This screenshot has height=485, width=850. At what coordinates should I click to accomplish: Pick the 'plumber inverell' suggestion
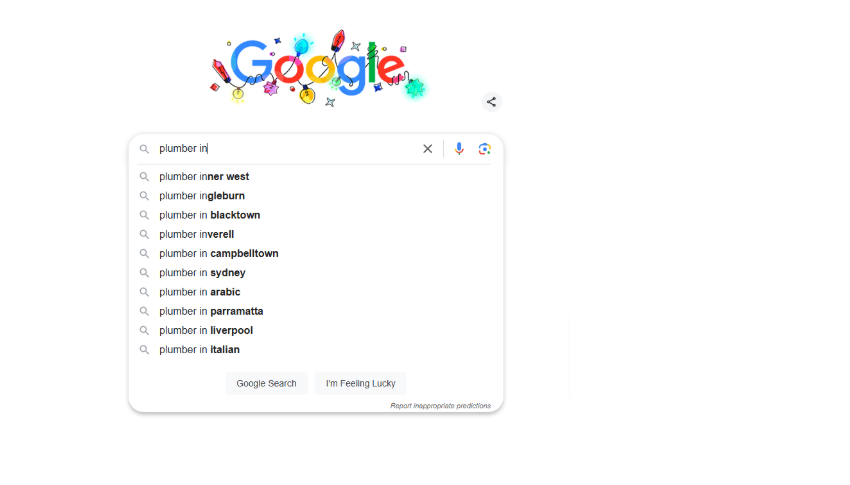coord(196,234)
